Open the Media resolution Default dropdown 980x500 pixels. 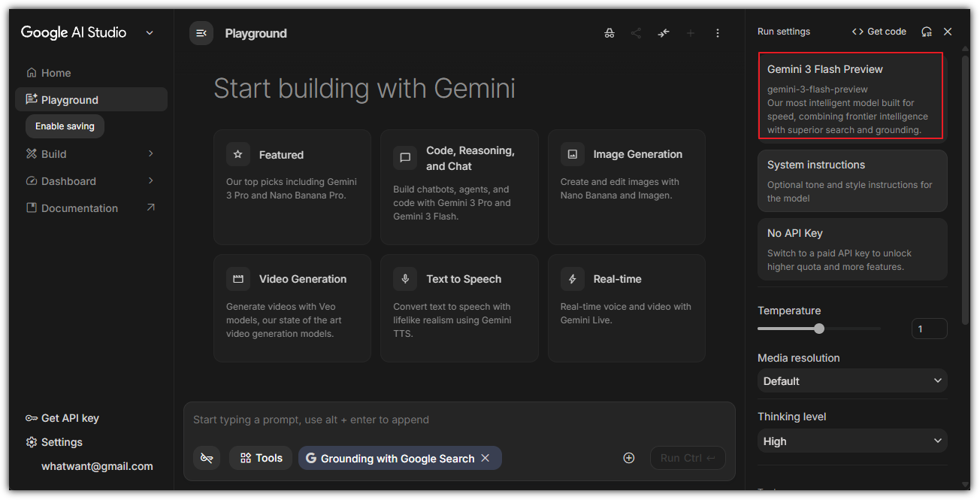(x=852, y=380)
